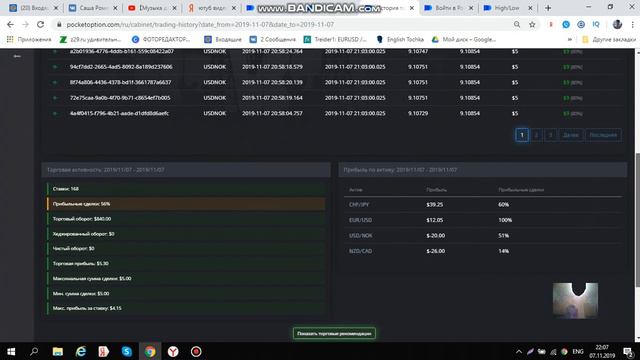Reload the page with the refresh icon

tap(40, 24)
